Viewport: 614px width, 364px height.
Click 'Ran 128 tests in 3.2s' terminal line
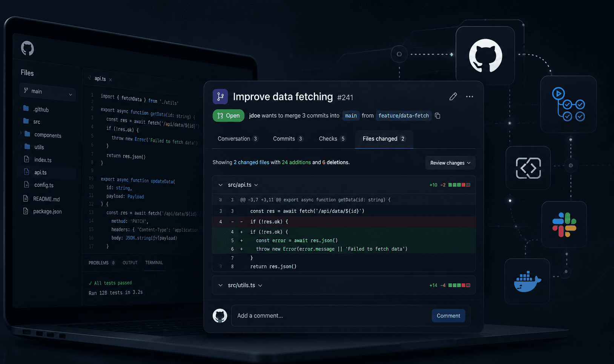tap(115, 292)
